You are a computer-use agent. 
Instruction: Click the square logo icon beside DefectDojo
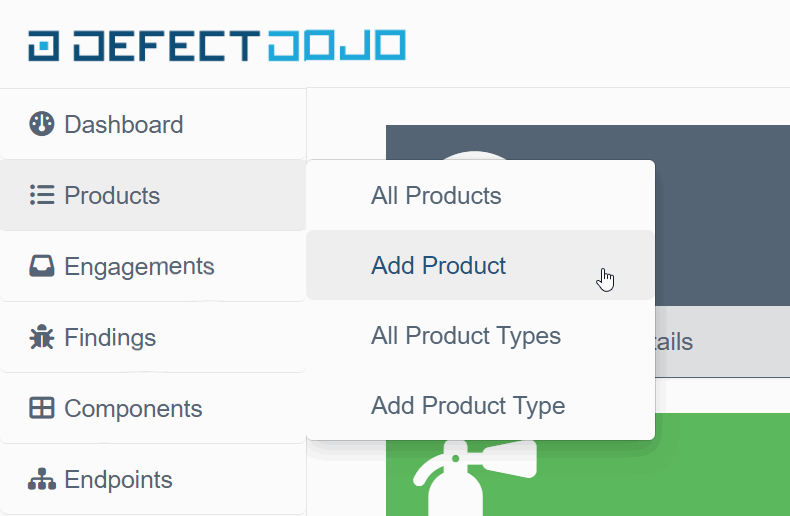tap(45, 45)
